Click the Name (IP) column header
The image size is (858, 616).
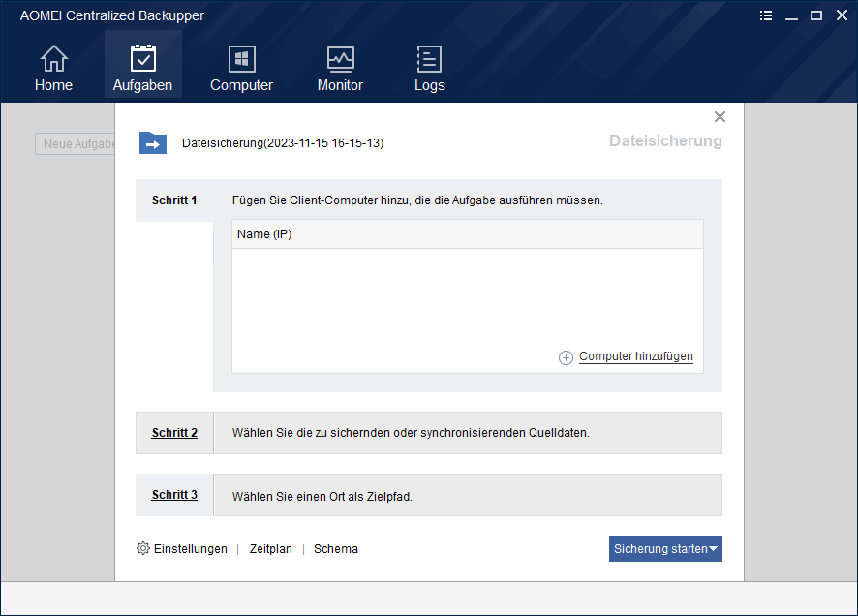tap(468, 234)
